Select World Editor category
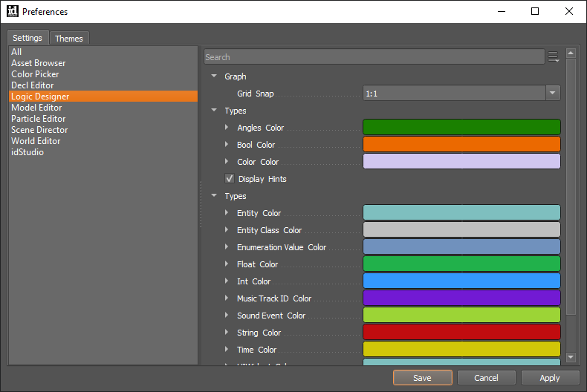Viewport: 587px width, 392px height. (103, 141)
